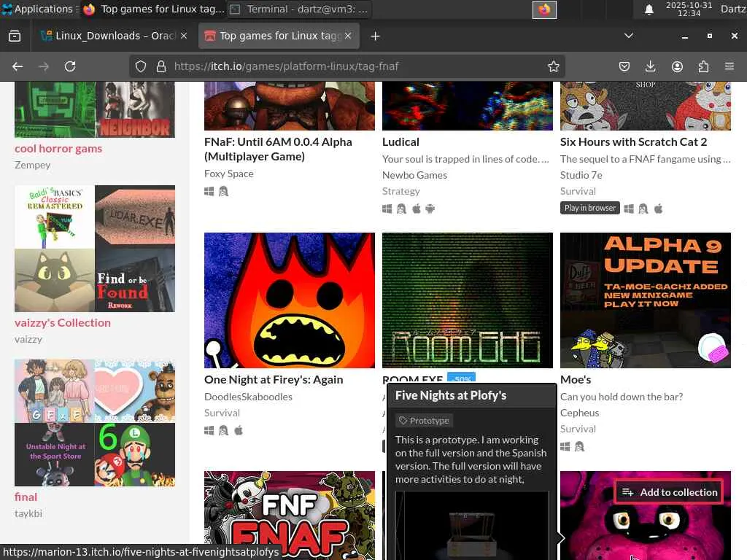747x560 pixels.
Task: Open Studio 7e author page
Action: pyautogui.click(x=581, y=175)
